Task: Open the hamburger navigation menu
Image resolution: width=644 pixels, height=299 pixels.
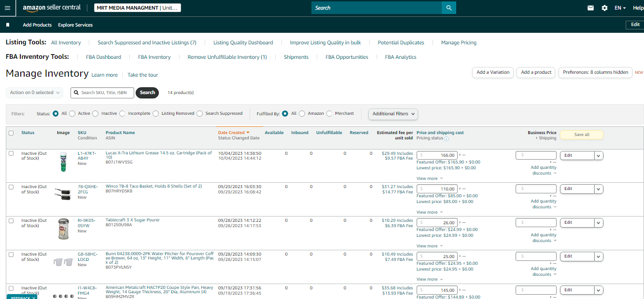Action: (7, 8)
